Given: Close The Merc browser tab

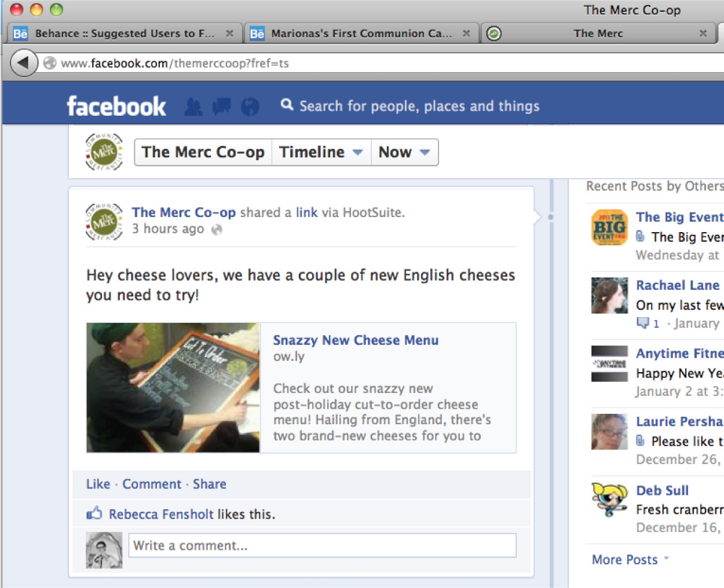Looking at the screenshot, I should pos(703,34).
